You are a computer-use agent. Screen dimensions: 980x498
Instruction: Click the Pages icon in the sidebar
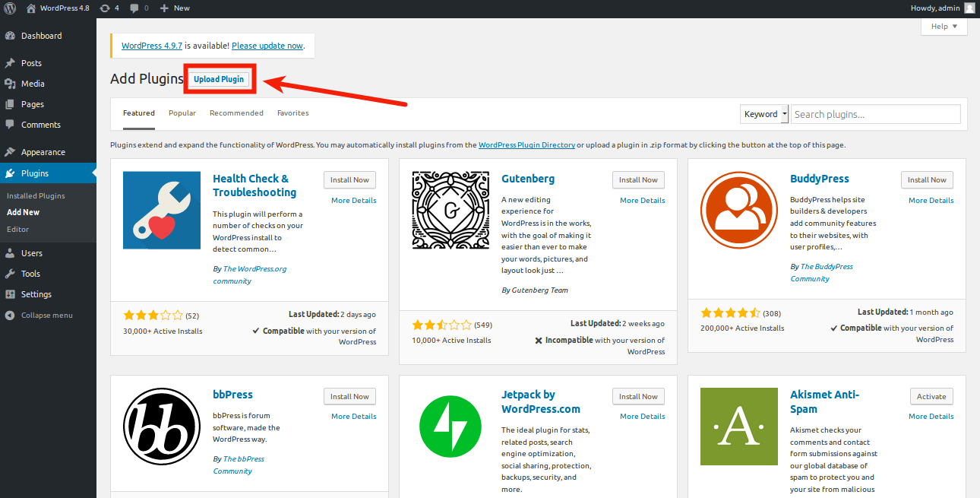10,104
